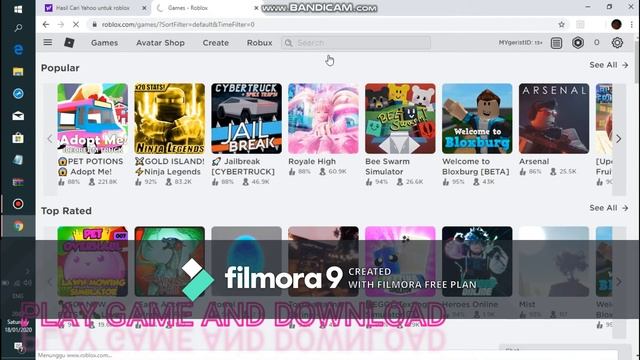The height and width of the screenshot is (360, 640).
Task: Open the Ninja Legends game thumbnail
Action: click(169, 118)
